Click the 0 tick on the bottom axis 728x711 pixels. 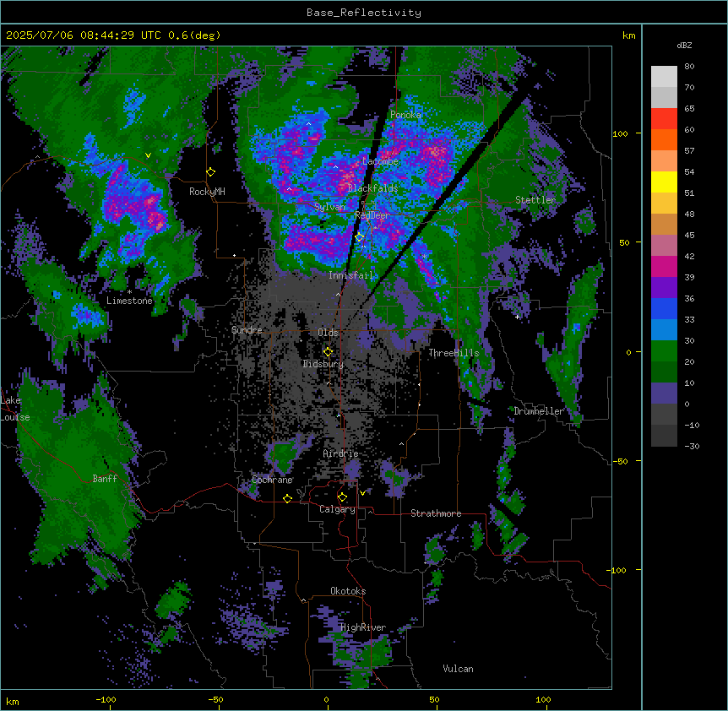[326, 699]
